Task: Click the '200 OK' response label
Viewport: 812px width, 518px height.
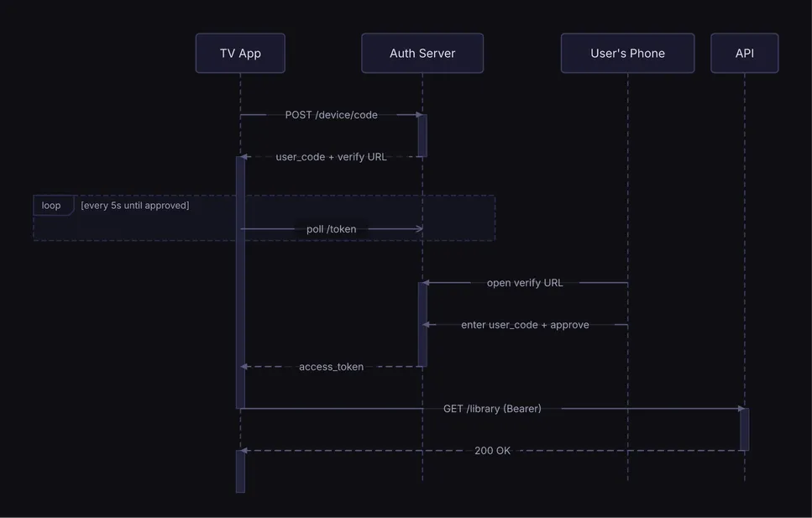Action: coord(492,451)
